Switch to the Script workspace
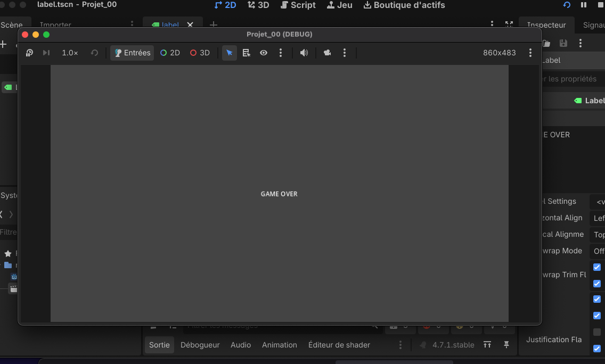Screen dimensions: 605x364 298,5
